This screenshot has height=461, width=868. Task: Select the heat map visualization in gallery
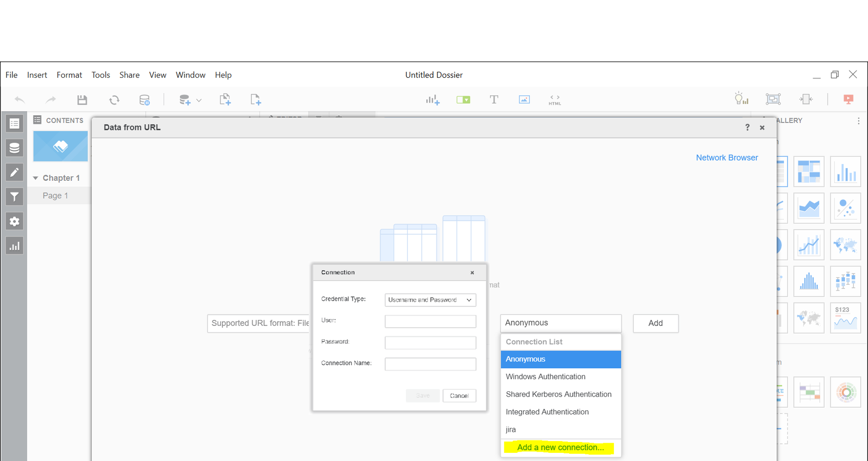[809, 172]
